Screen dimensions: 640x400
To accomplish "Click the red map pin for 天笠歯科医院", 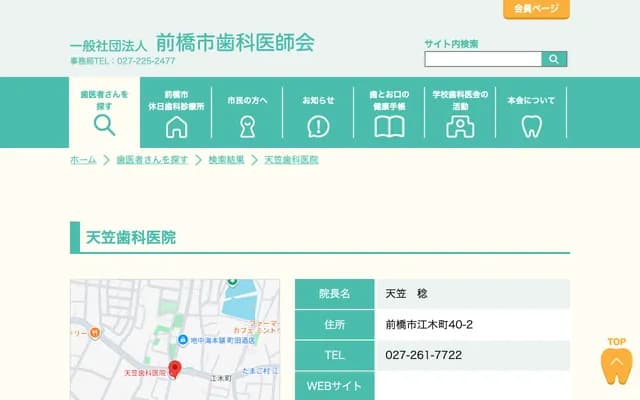I will [x=175, y=369].
